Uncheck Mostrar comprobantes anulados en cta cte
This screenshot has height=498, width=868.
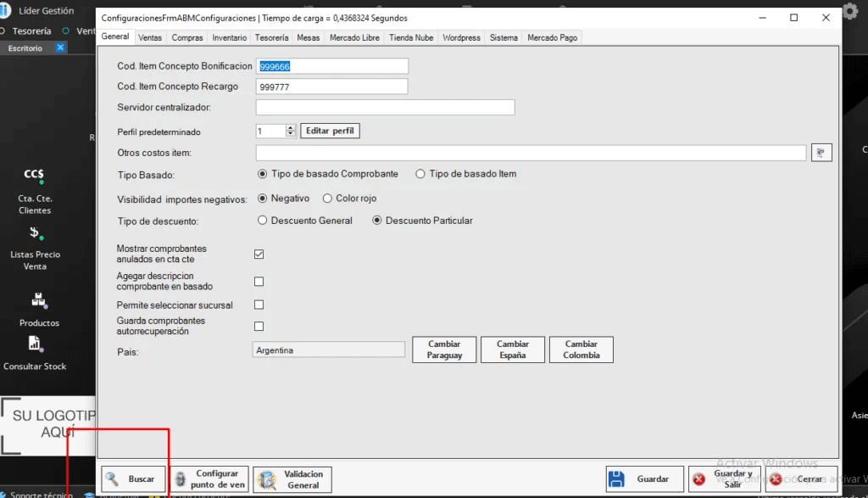259,254
